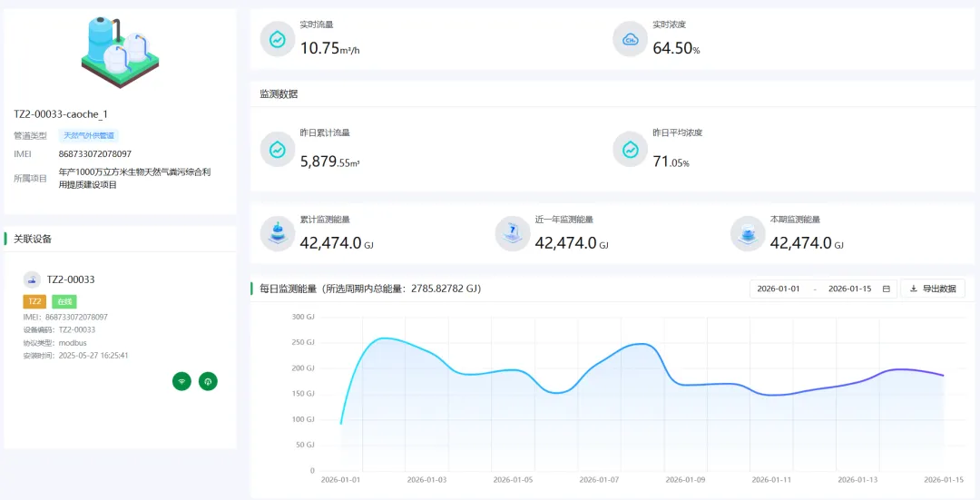Open the date picker via calendar icon
Screen dimensions: 980x500
[x=886, y=289]
